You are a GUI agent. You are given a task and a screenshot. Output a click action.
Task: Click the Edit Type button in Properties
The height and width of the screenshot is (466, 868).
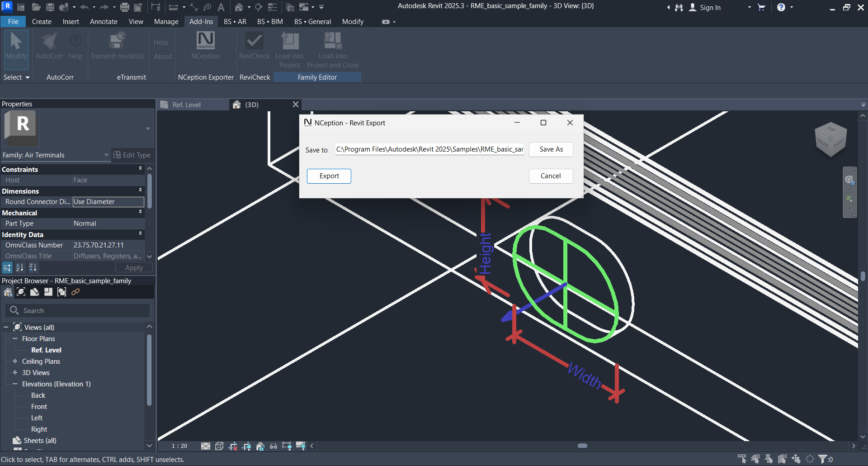click(x=132, y=155)
